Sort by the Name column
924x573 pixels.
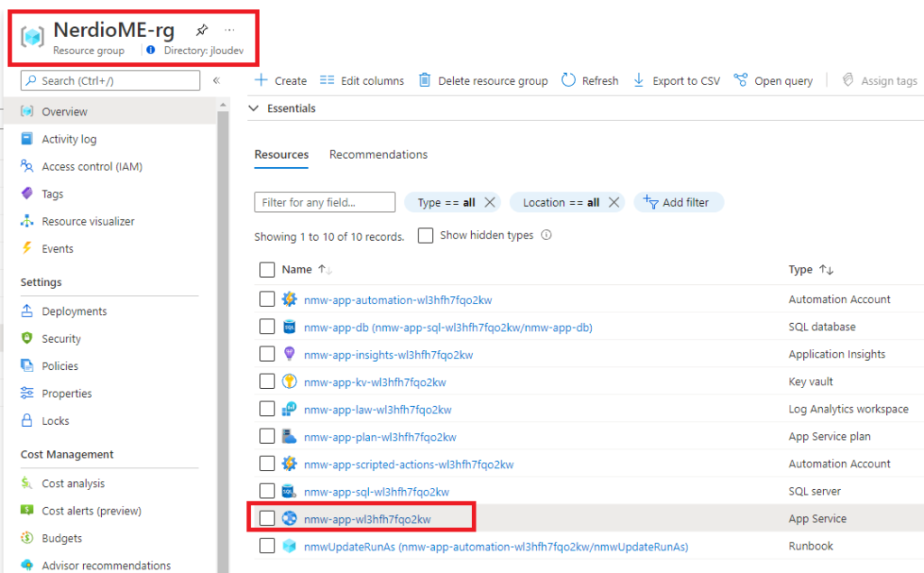click(307, 270)
